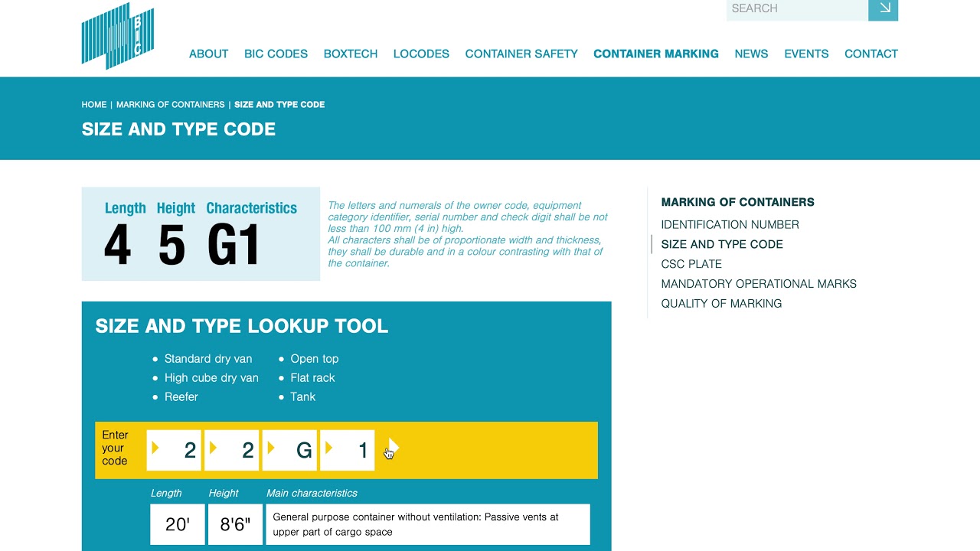Open the BIC CODES menu
Viewport: 980px width, 551px height.
276,54
